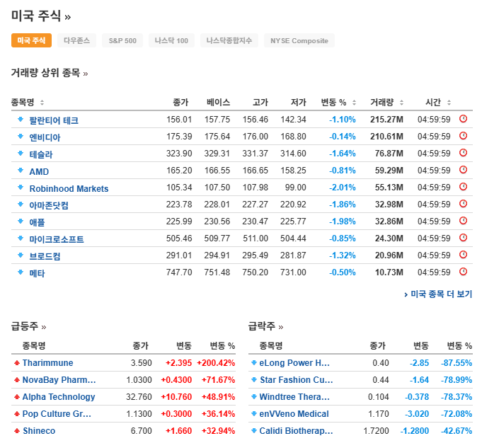Open the enVVeno Medical loser link
Image resolution: width=482 pixels, height=448 pixels.
pyautogui.click(x=294, y=414)
